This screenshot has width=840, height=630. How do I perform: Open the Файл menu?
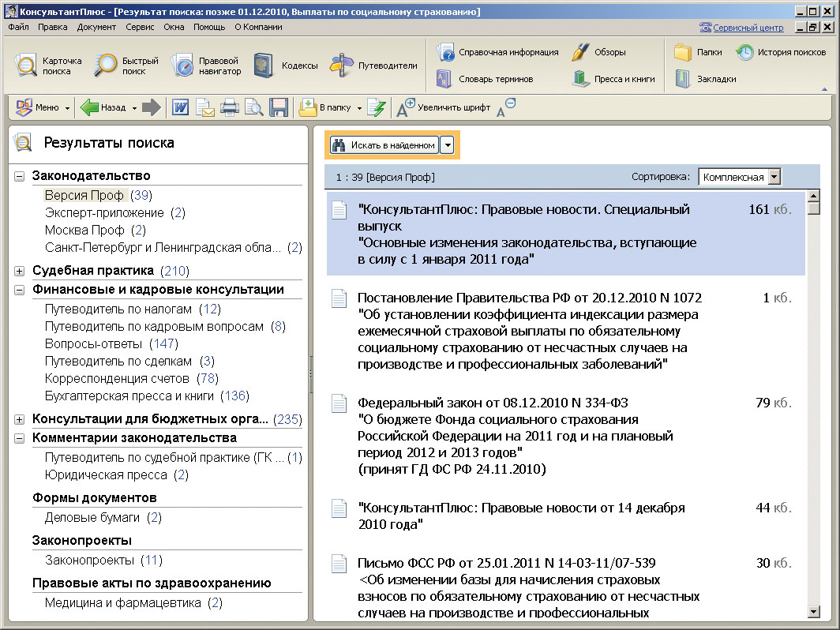19,27
